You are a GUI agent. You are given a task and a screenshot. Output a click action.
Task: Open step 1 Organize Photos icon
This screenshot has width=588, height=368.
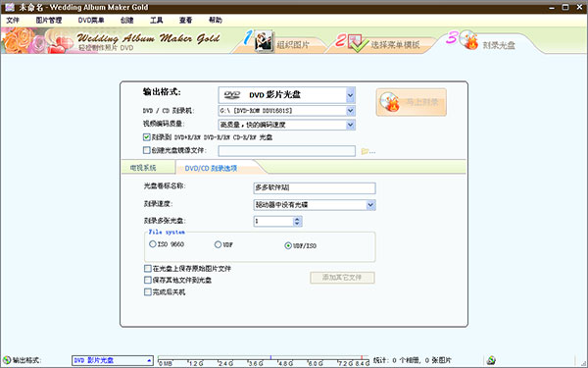coord(264,41)
